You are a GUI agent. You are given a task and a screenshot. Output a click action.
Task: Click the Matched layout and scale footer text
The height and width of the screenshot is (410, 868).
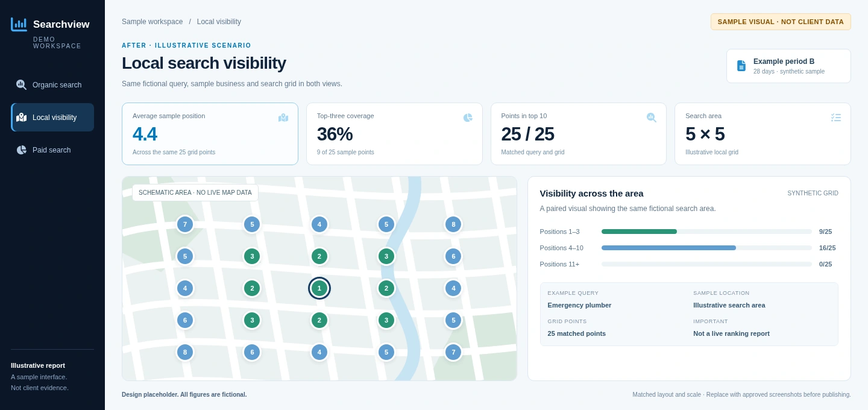pyautogui.click(x=741, y=395)
